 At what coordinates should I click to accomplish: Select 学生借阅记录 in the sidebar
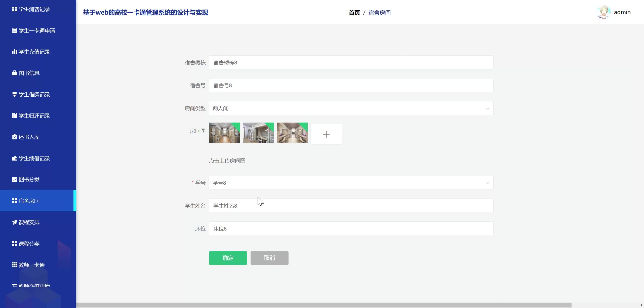pos(34,94)
